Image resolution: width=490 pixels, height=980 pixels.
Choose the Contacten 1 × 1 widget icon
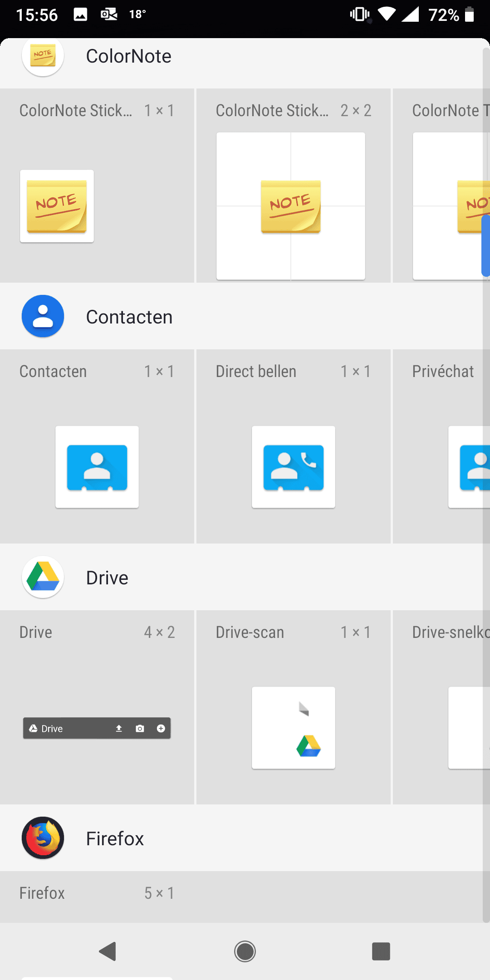click(x=97, y=467)
